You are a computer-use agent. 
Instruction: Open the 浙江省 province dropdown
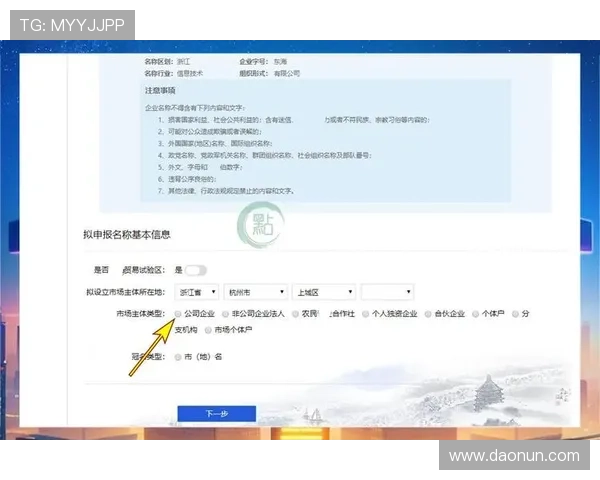point(197,292)
